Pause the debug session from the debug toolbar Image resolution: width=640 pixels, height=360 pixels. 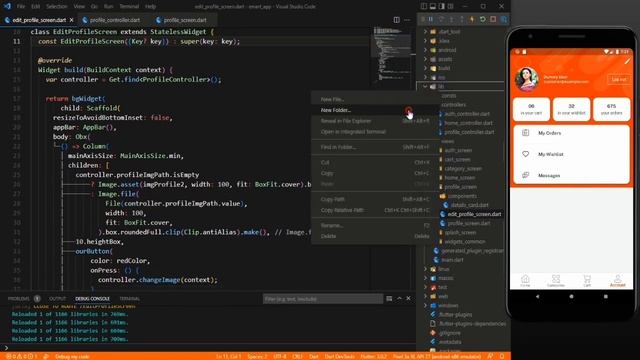click(431, 19)
